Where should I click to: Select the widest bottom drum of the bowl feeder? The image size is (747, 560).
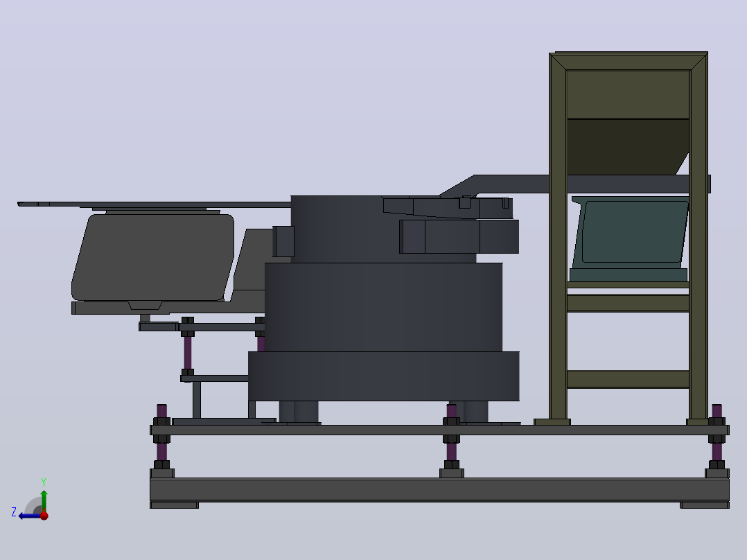coord(383,376)
